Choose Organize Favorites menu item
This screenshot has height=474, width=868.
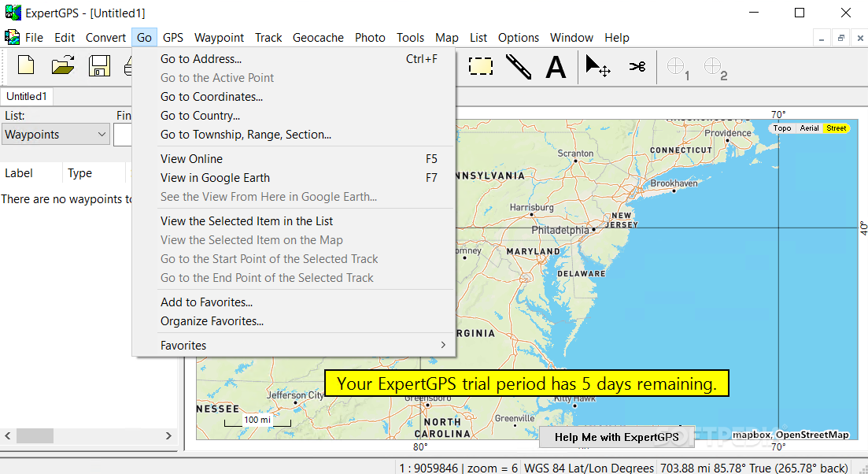point(294,320)
